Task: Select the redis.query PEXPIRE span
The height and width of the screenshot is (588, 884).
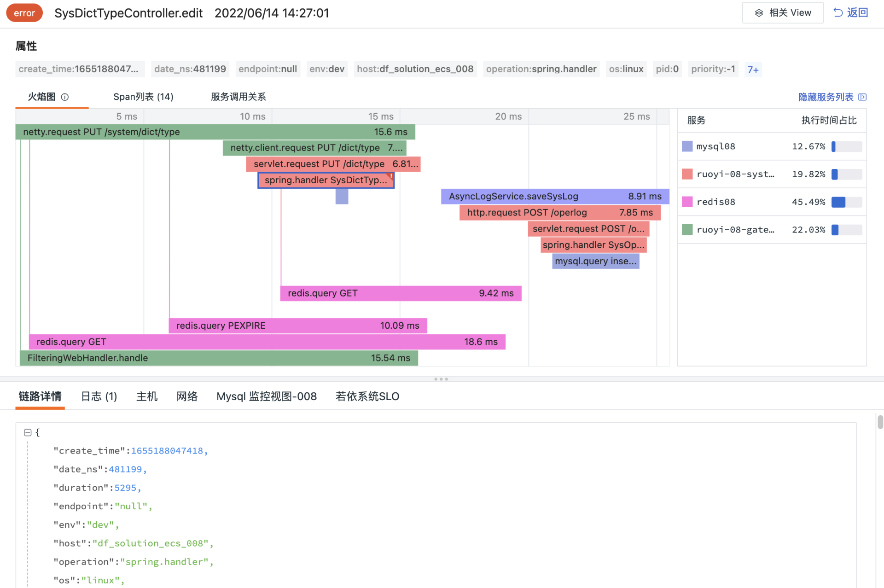Action: click(x=297, y=326)
